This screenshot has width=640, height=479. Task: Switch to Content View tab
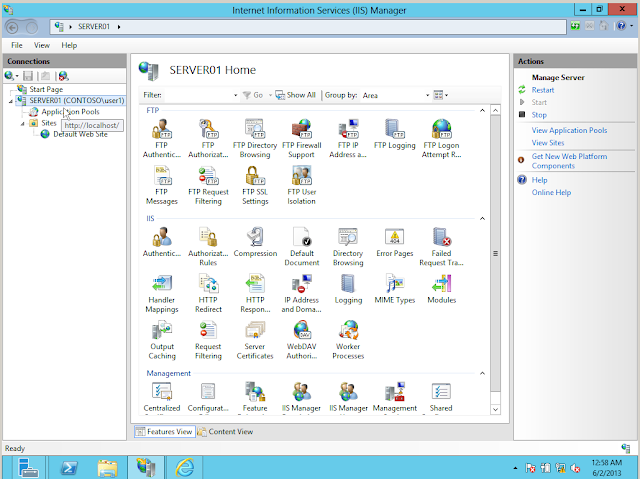pos(225,432)
